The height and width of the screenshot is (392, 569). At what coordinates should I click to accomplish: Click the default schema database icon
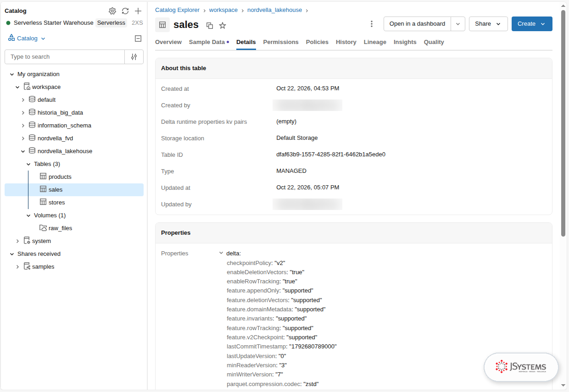tap(32, 99)
